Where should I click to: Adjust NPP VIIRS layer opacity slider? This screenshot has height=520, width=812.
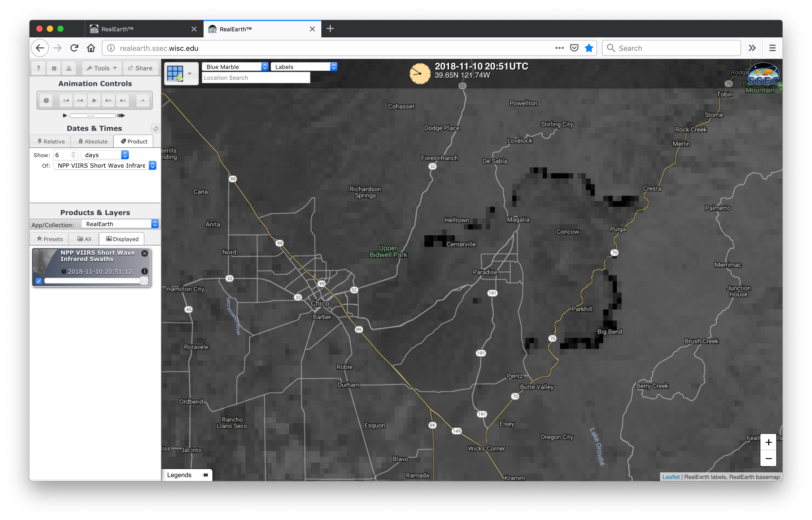tap(96, 281)
